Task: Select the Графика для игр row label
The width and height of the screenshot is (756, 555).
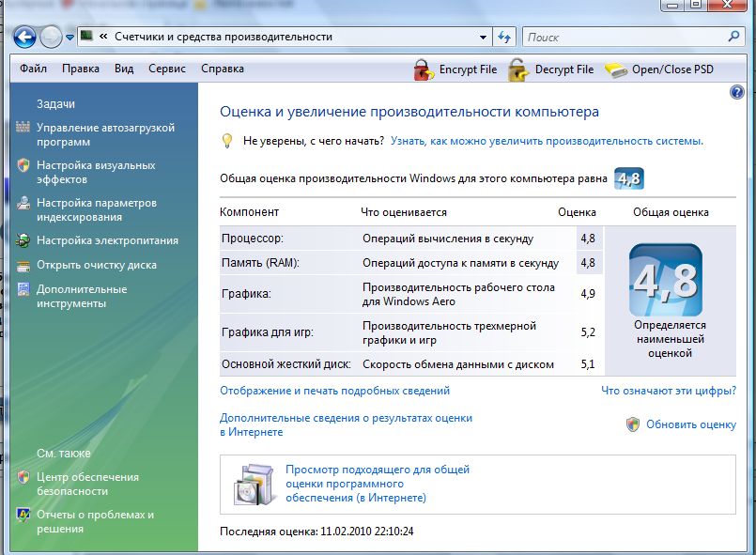Action: coord(267,332)
